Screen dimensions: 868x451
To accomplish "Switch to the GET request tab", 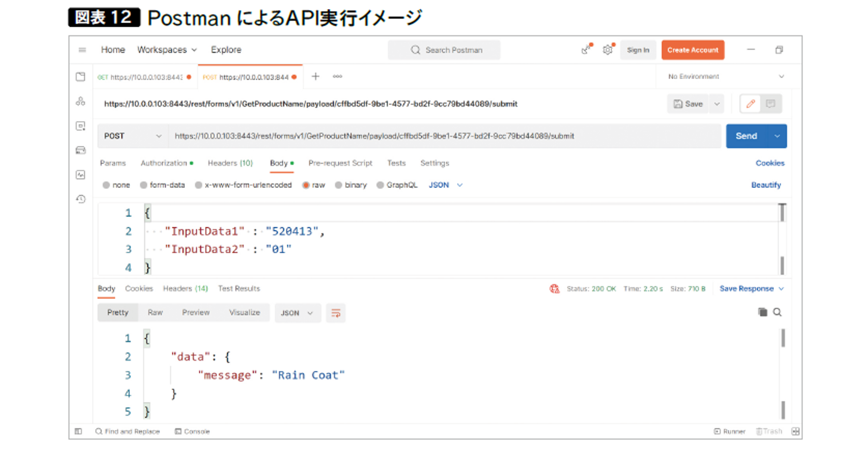I will tap(144, 77).
